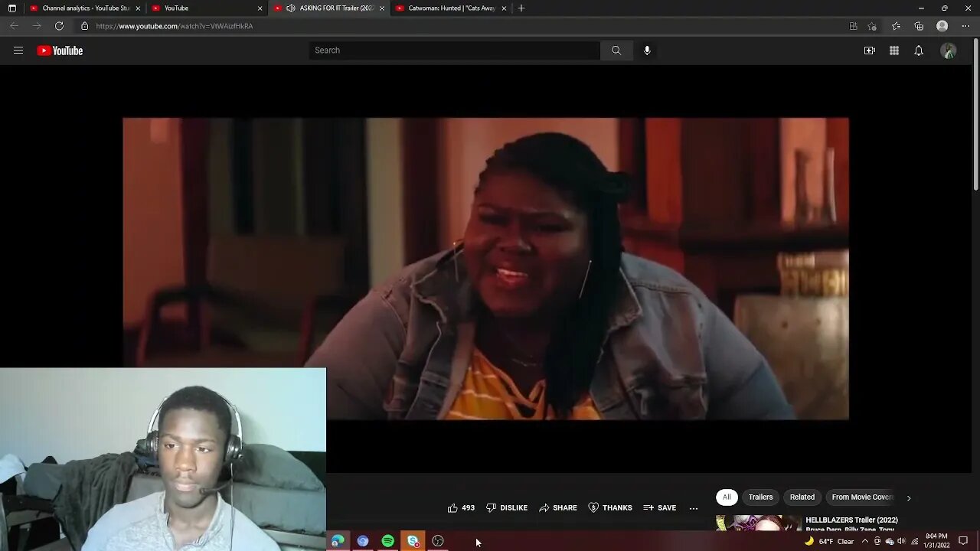Open the reader/app available icon in address bar
The width and height of the screenshot is (980, 551).
point(854,26)
